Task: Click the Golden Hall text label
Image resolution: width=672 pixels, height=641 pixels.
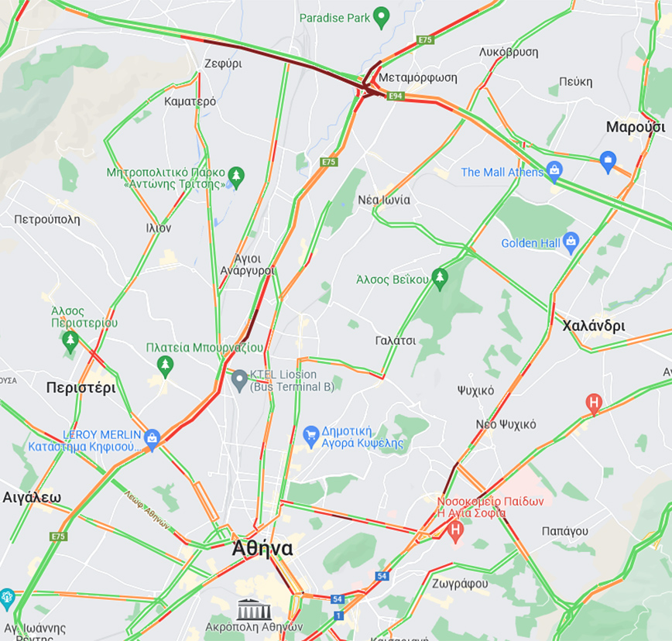Action: [x=530, y=243]
